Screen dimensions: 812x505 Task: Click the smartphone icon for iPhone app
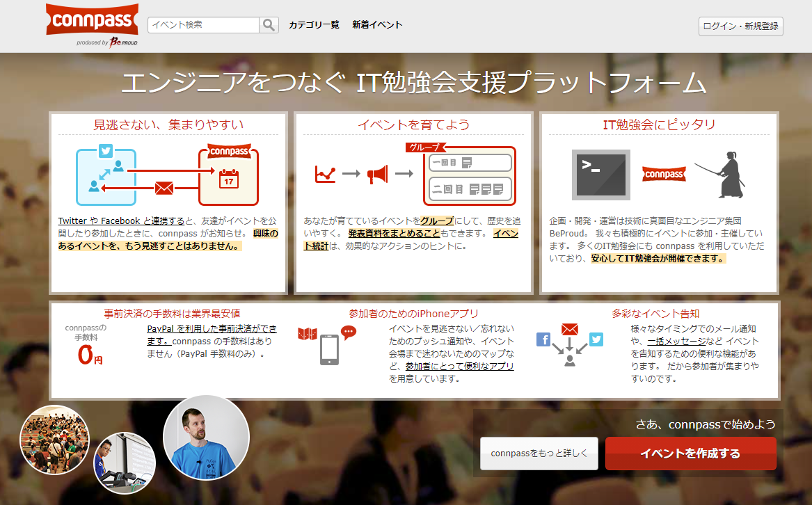point(329,349)
